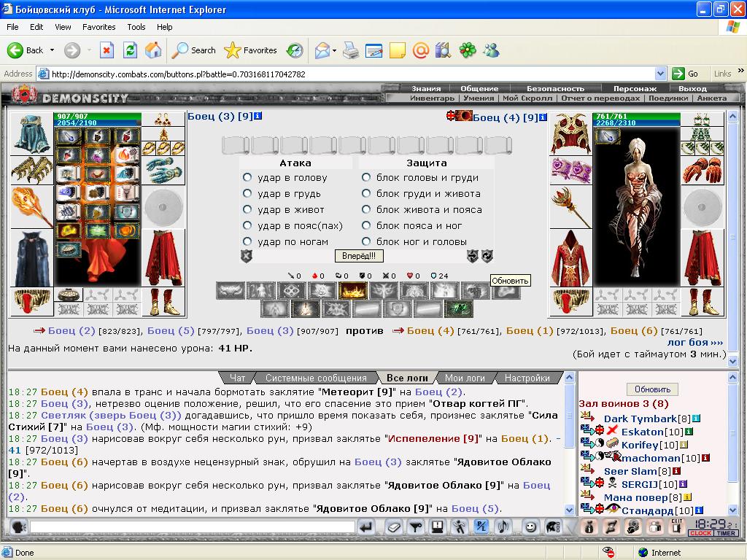Viewport: 747px width, 560px height.
Task: Click Обновить button above Зал воинов list
Action: coord(652,389)
